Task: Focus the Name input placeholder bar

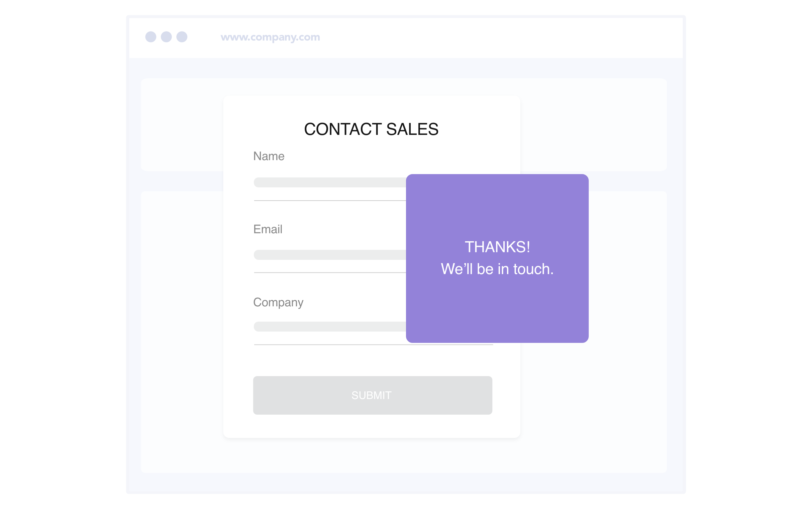Action: coord(330,182)
